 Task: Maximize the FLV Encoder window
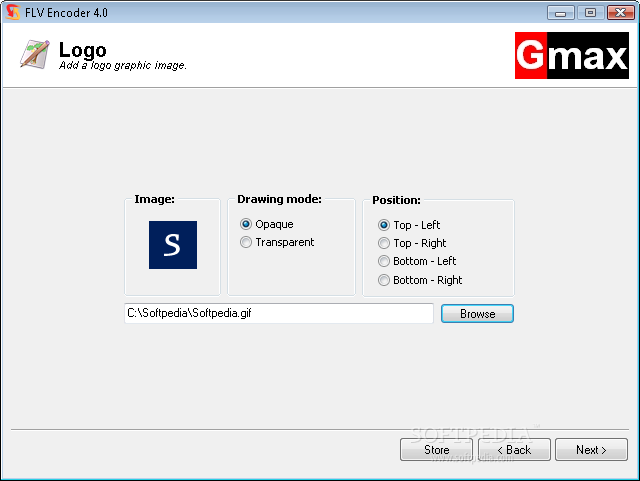pyautogui.click(x=590, y=13)
